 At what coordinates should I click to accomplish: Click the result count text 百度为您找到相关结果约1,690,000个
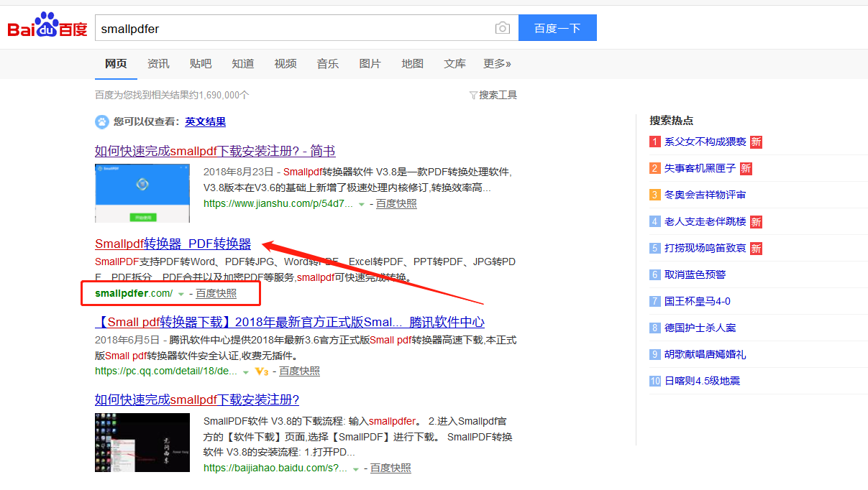click(x=173, y=95)
